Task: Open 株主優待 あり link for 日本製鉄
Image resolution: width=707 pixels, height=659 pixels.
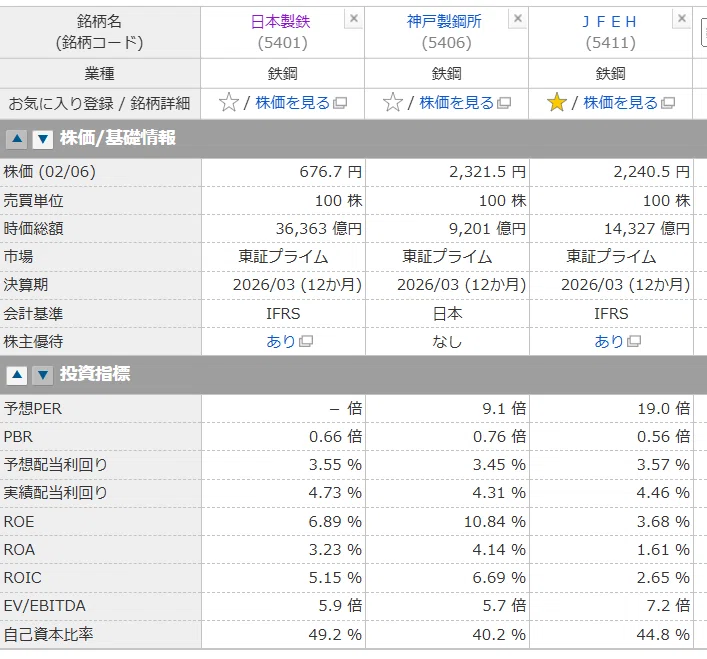Action: [x=280, y=342]
